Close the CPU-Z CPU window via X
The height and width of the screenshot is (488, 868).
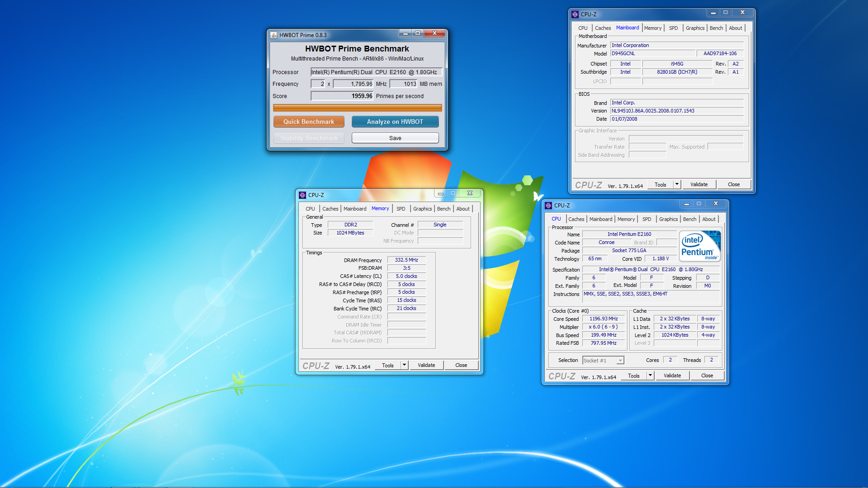tap(716, 204)
